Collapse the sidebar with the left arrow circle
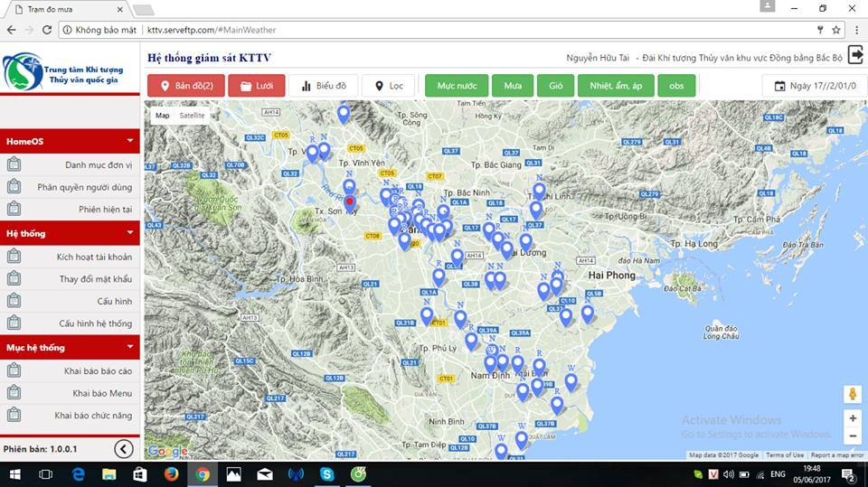The image size is (868, 487). [124, 449]
